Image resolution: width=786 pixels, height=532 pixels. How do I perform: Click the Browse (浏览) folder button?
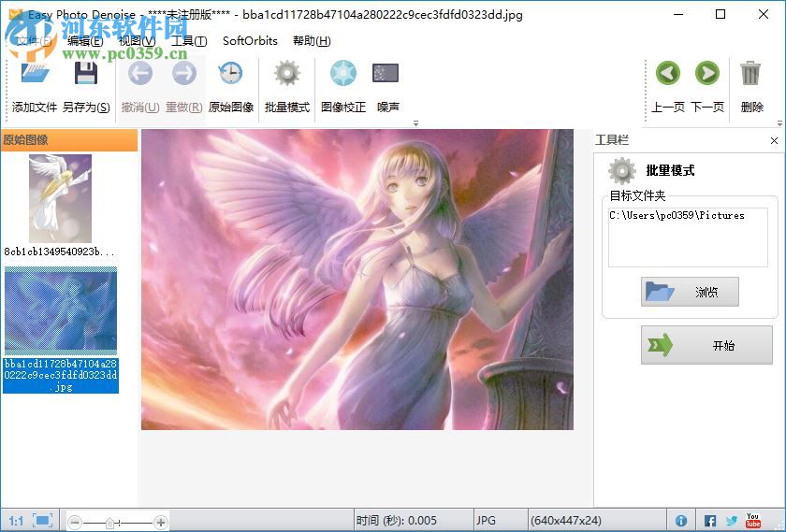click(690, 292)
